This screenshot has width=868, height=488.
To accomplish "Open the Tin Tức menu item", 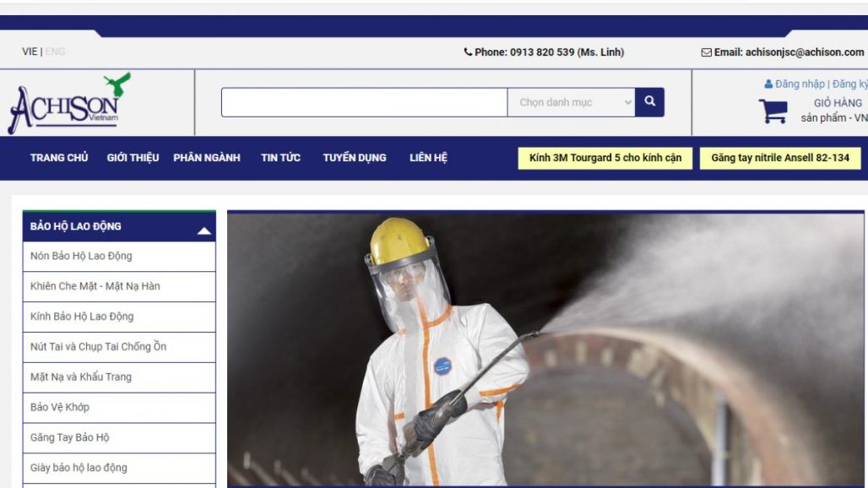I will 280,158.
